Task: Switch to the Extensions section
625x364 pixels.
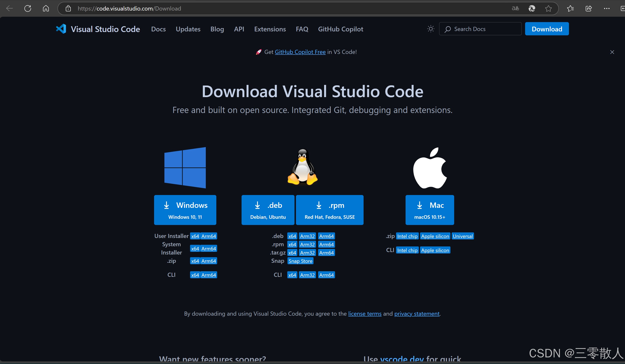Action: click(x=270, y=29)
